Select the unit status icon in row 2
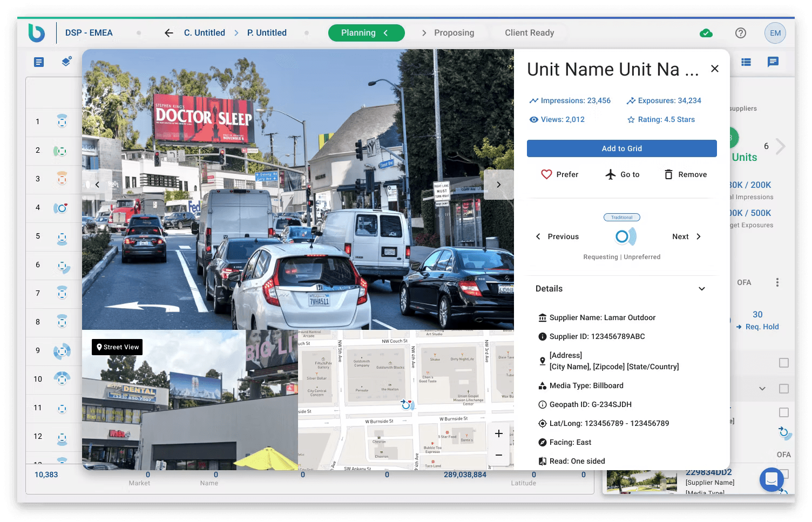 (x=60, y=151)
